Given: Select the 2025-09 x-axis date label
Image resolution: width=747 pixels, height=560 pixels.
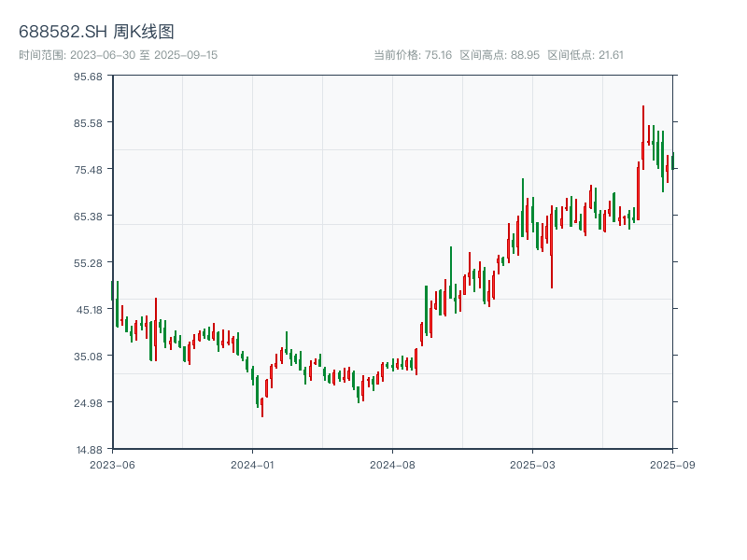Looking at the screenshot, I should [672, 464].
